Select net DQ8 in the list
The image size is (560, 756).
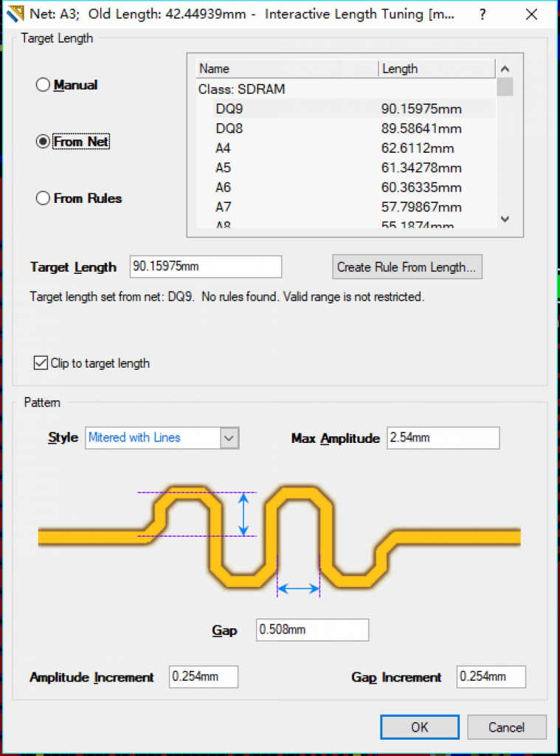click(229, 128)
